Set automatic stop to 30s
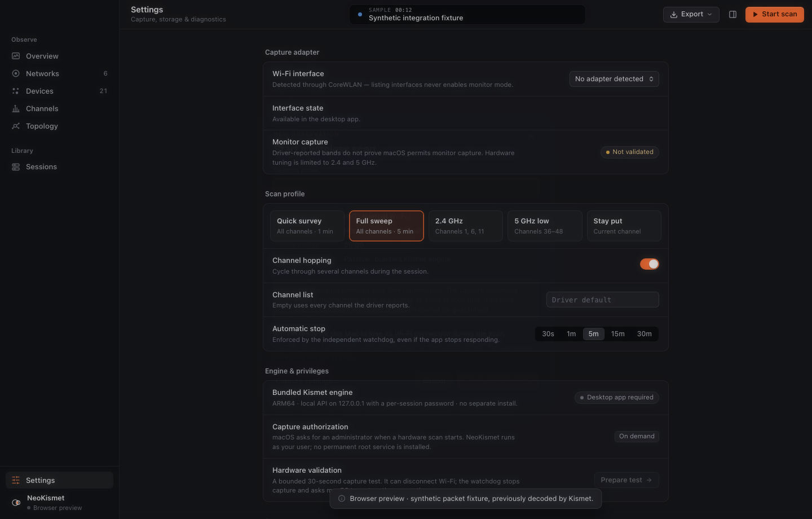Screen dimensions: 812x519 [548, 334]
